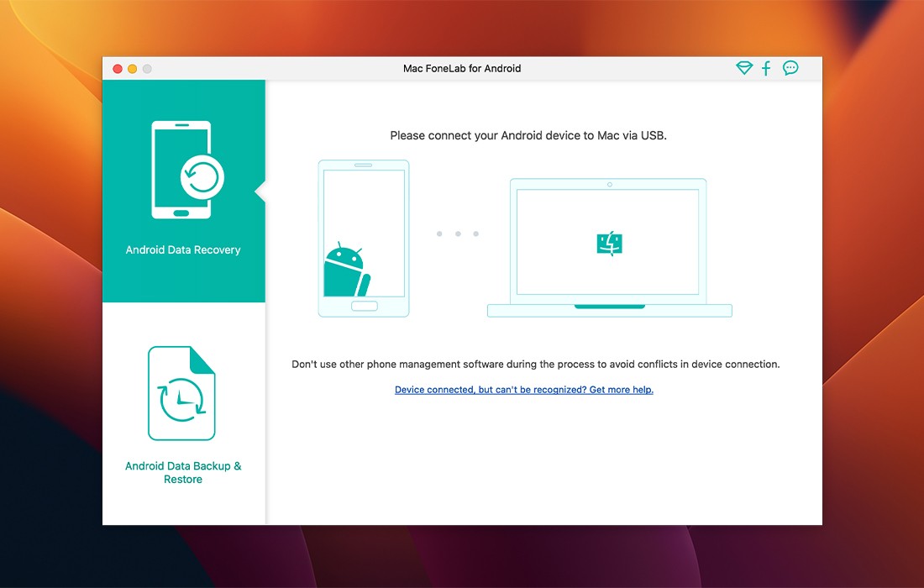
Task: Open the Android Data Backup & Restore label
Action: tap(183, 472)
